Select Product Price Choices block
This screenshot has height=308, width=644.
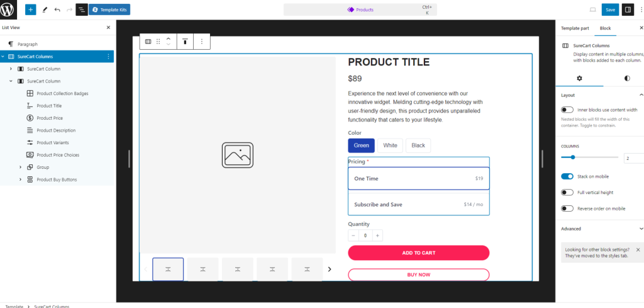[57, 155]
